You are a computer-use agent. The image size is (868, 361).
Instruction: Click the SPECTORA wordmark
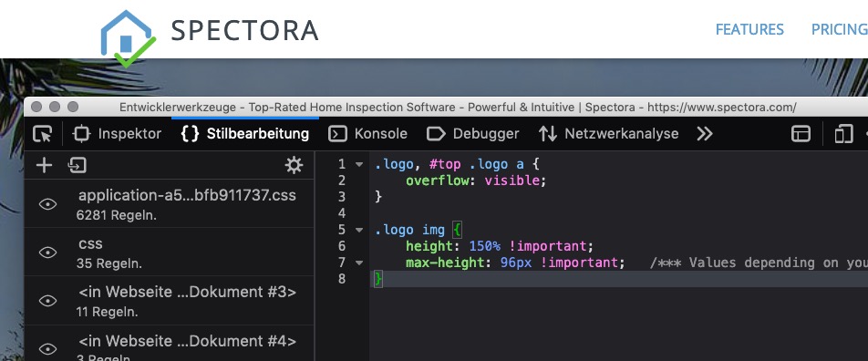coord(244,30)
